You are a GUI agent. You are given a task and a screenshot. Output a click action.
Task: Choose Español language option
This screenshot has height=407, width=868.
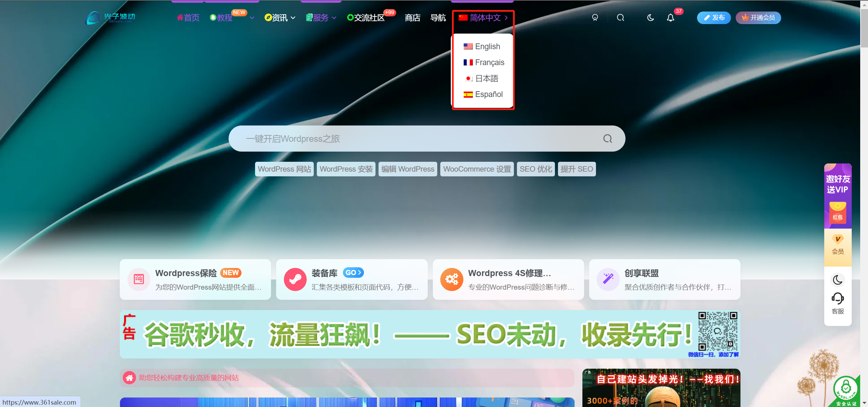tap(488, 94)
